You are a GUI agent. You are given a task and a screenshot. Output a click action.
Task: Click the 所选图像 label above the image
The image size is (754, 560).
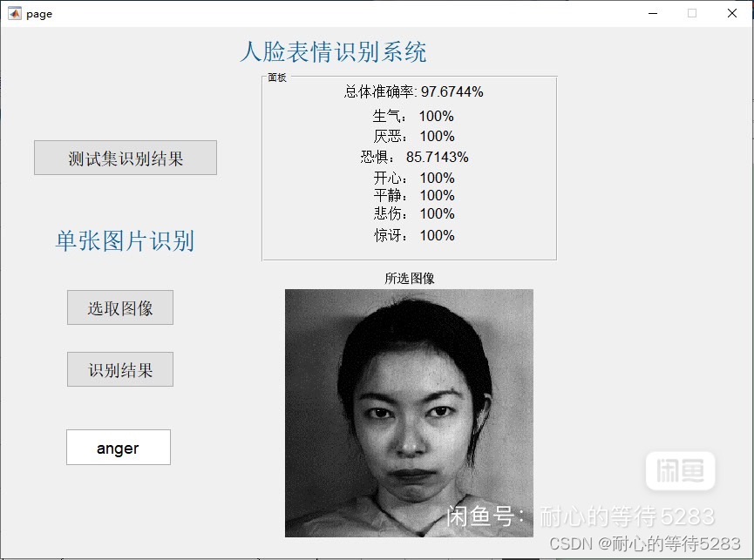point(409,278)
